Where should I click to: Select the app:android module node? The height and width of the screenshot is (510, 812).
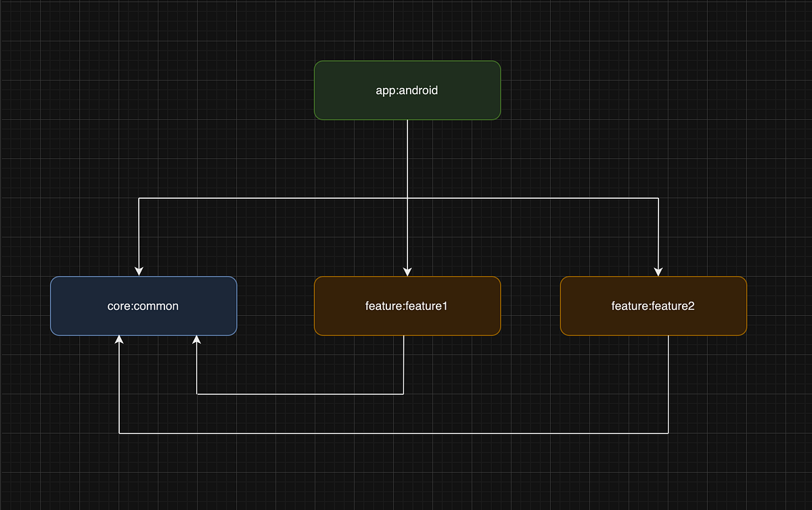click(407, 90)
